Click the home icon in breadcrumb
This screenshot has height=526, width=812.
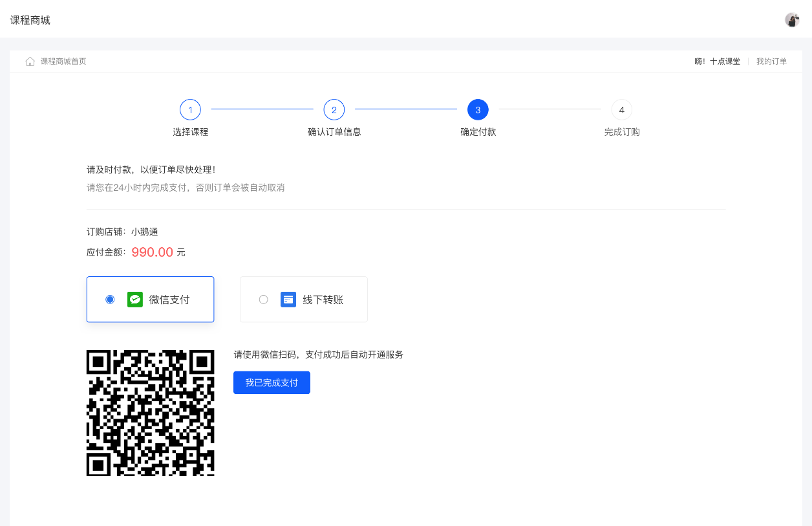point(30,61)
